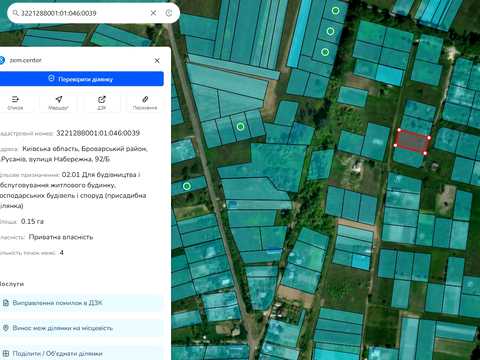This screenshot has height=360, width=480.
Task: Click grid icon beside Поділити / Об'єднати
Action: point(6,353)
